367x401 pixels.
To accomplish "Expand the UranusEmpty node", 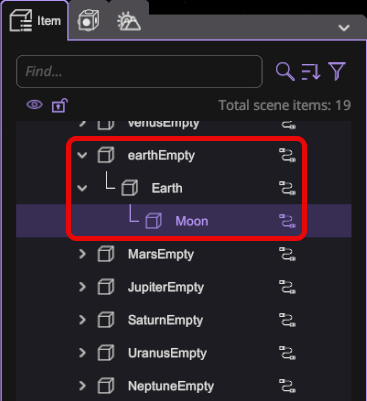I will (x=82, y=353).
